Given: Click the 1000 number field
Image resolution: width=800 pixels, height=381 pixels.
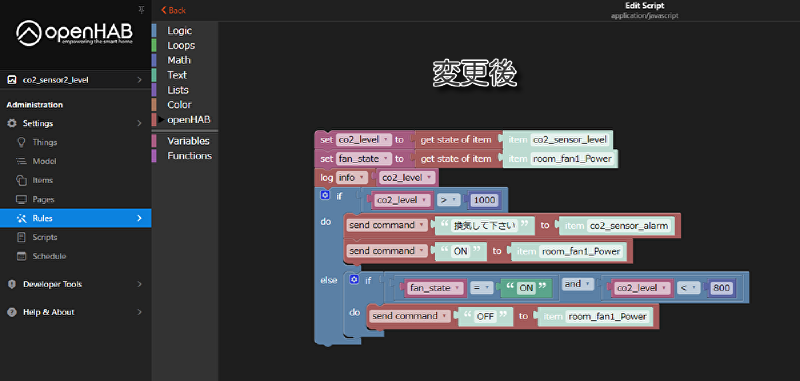Looking at the screenshot, I should click(x=484, y=200).
